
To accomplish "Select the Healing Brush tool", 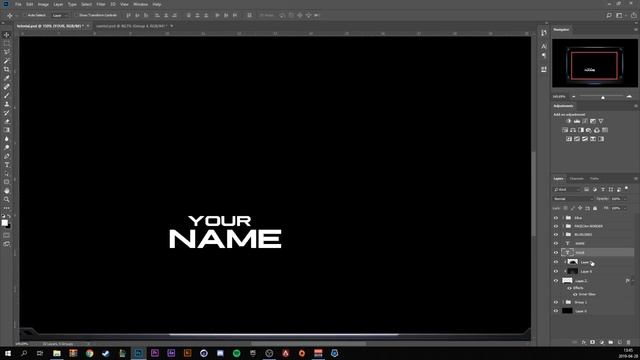I will pos(7,87).
